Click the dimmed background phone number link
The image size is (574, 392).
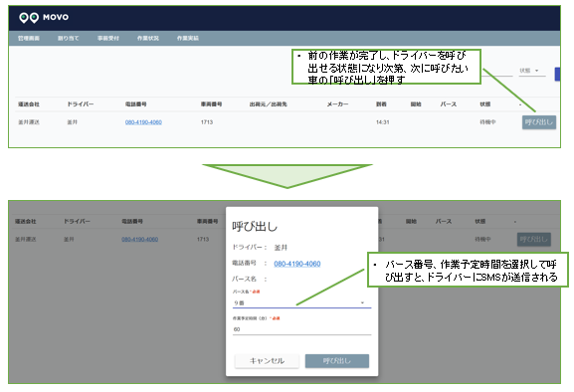tap(140, 240)
